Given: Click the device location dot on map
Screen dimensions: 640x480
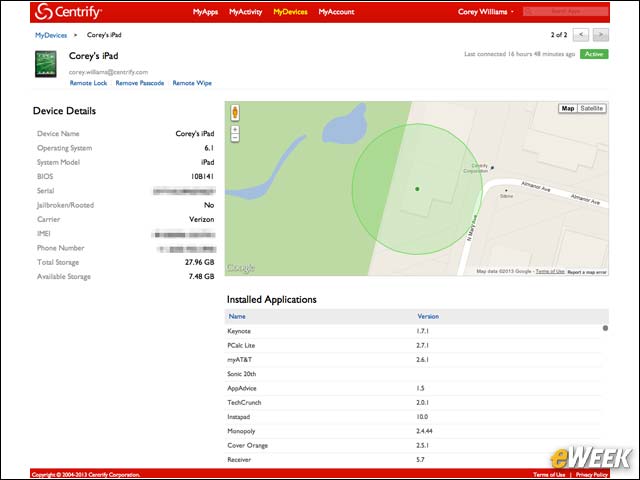Looking at the screenshot, I should click(417, 189).
